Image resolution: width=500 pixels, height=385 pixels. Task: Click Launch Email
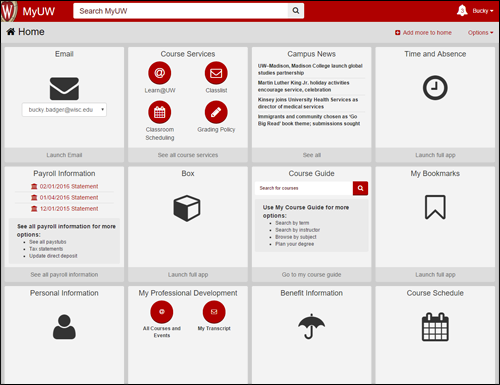point(64,155)
